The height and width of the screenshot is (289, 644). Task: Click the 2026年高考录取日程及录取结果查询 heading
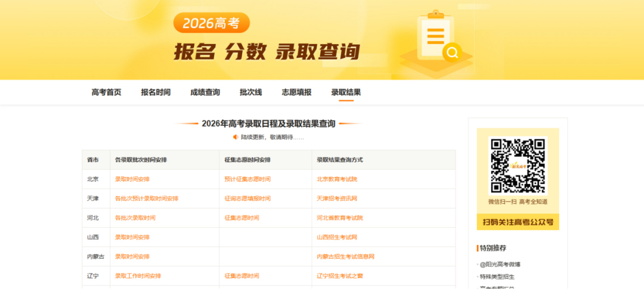point(268,123)
